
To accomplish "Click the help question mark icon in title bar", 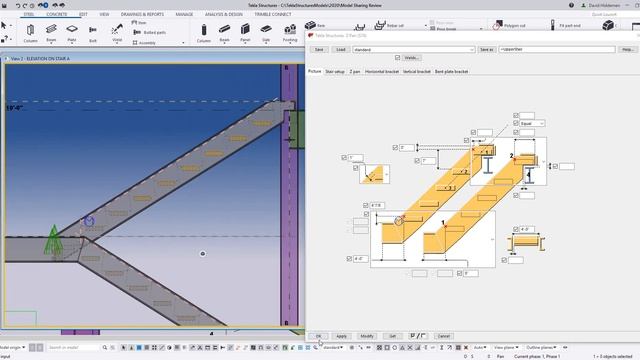I will tap(571, 5).
